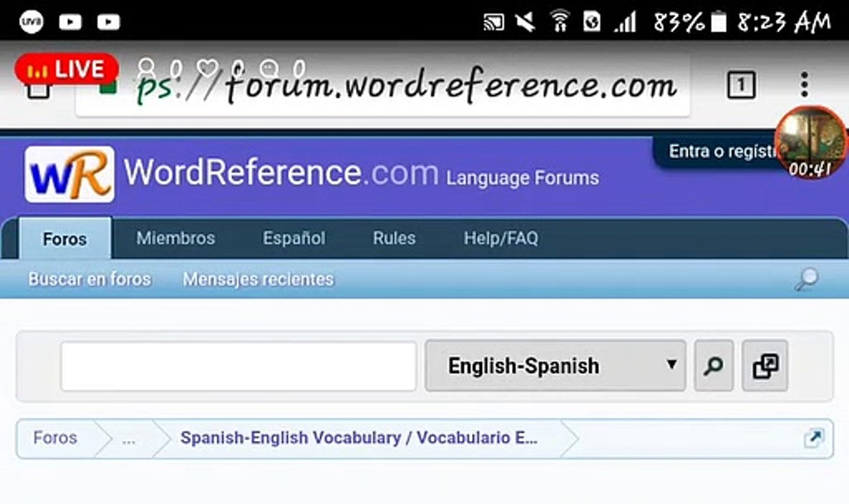The image size is (849, 504).
Task: Focus the dictionary search text field
Action: click(239, 366)
